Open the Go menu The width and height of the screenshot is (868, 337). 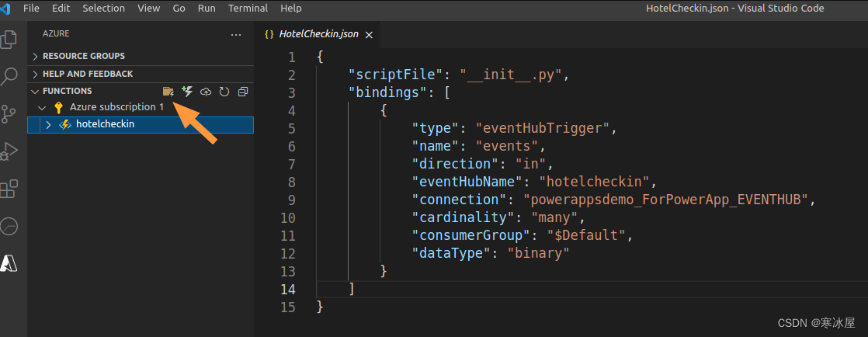(179, 9)
